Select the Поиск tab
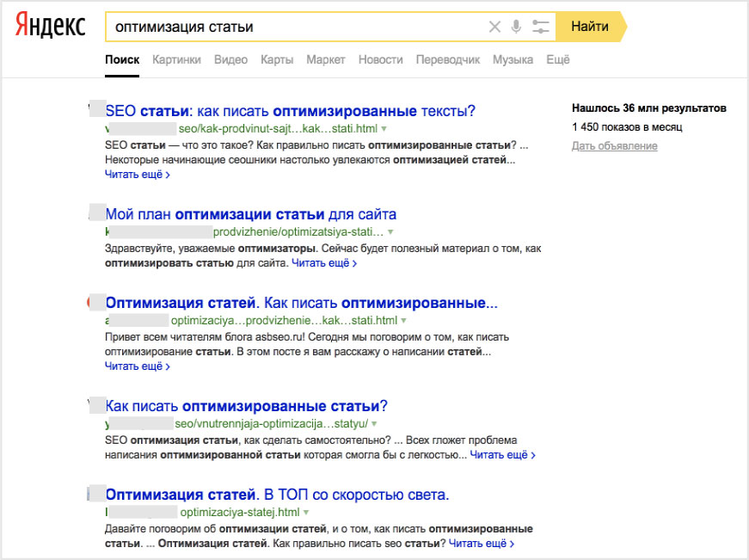Viewport: 749px width, 560px height. click(122, 59)
